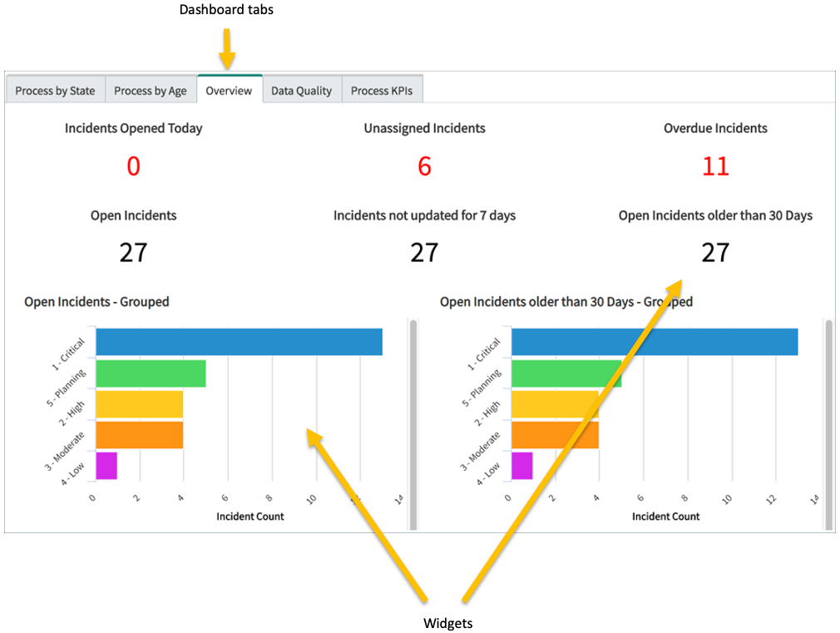This screenshot has width=840, height=633.
Task: Click the Incidents Opened Today count of 0
Action: pyautogui.click(x=133, y=166)
